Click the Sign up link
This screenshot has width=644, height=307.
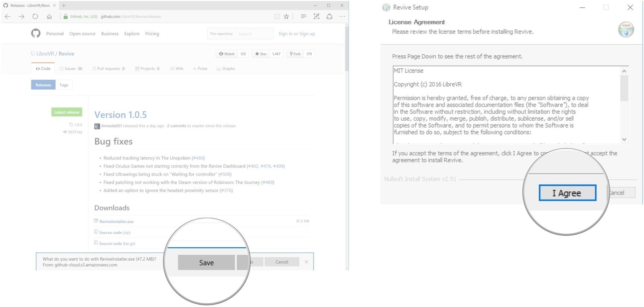[x=307, y=34]
